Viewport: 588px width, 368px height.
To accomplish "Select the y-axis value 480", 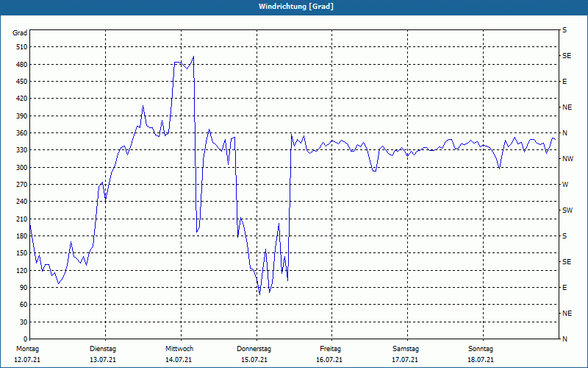I will click(22, 65).
